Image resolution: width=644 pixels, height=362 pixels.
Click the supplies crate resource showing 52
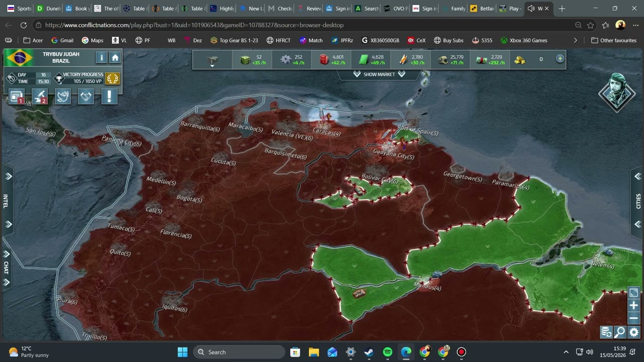click(252, 59)
